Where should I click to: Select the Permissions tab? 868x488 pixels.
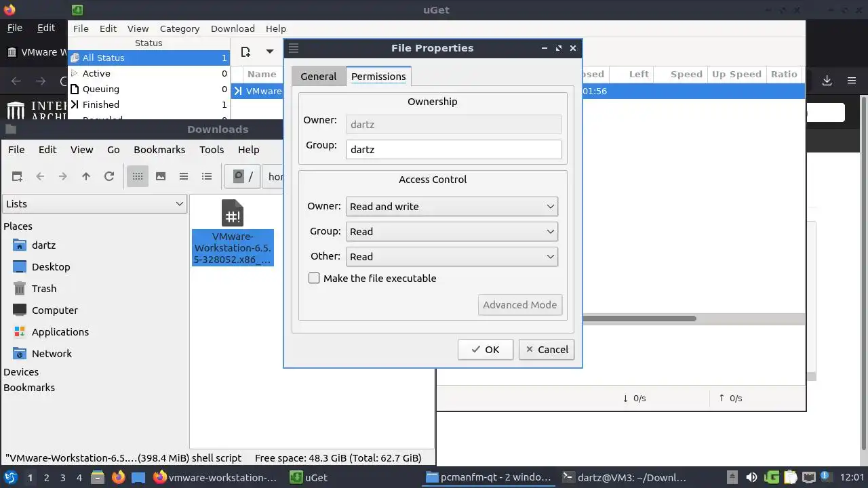[x=378, y=76]
